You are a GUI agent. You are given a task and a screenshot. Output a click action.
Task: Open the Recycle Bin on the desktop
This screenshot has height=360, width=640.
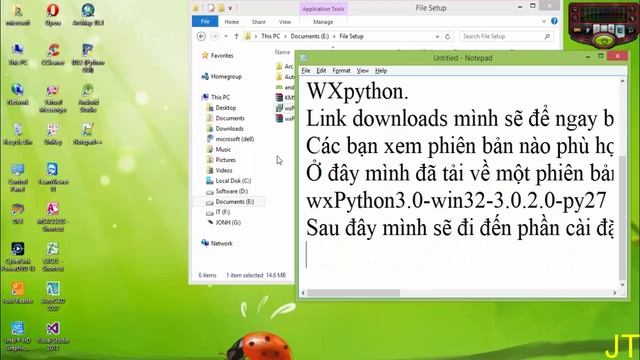(x=18, y=134)
